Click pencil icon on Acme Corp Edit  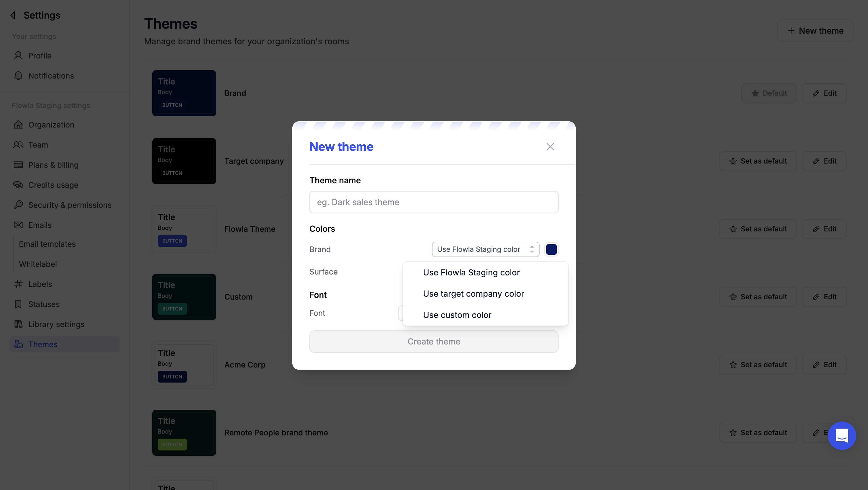tap(816, 365)
